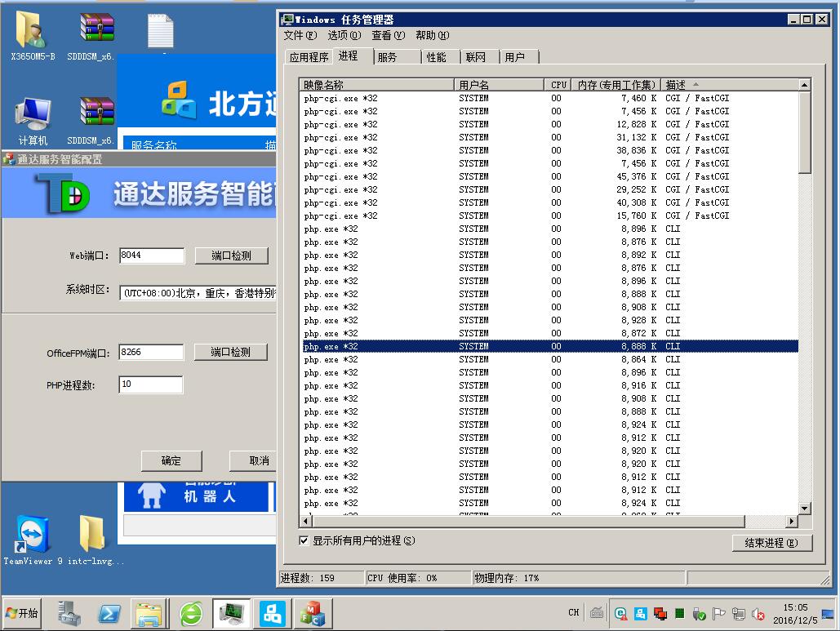Select the 服务 tab in Task Manager
The width and height of the screenshot is (840, 631).
click(x=387, y=57)
